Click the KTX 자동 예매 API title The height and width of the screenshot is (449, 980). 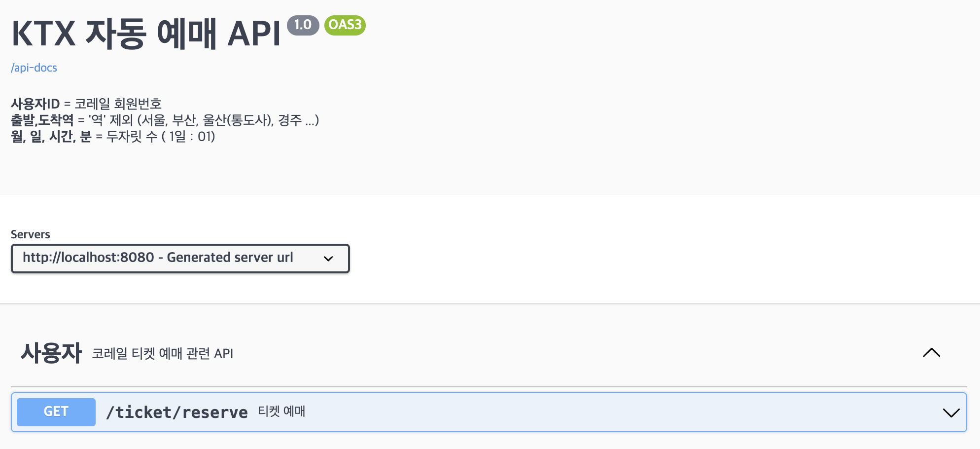coord(146,34)
